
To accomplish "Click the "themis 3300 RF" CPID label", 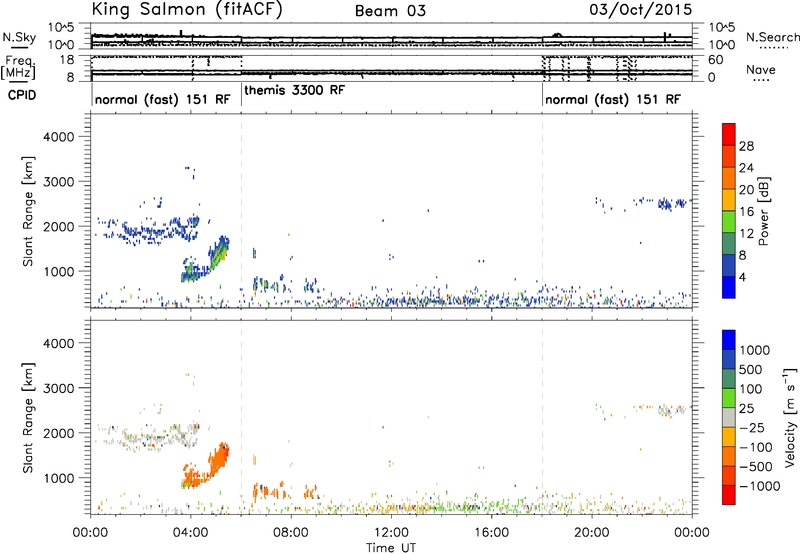I will [294, 90].
